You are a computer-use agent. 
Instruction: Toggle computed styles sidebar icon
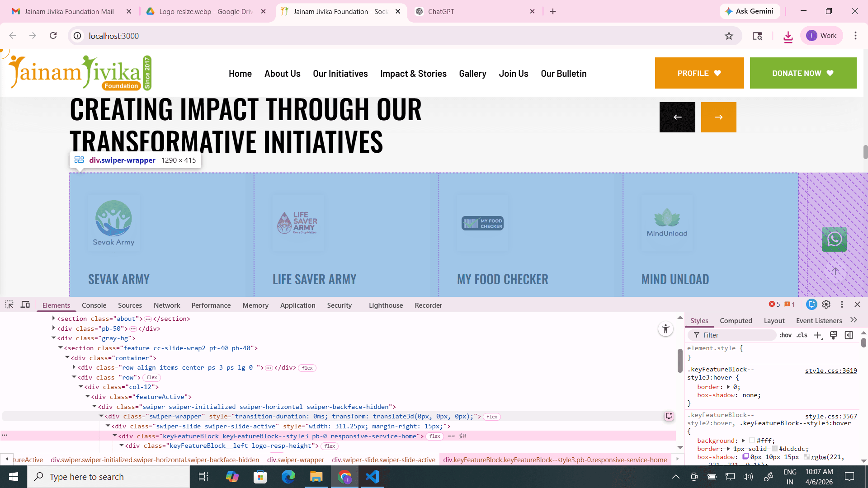click(x=849, y=335)
